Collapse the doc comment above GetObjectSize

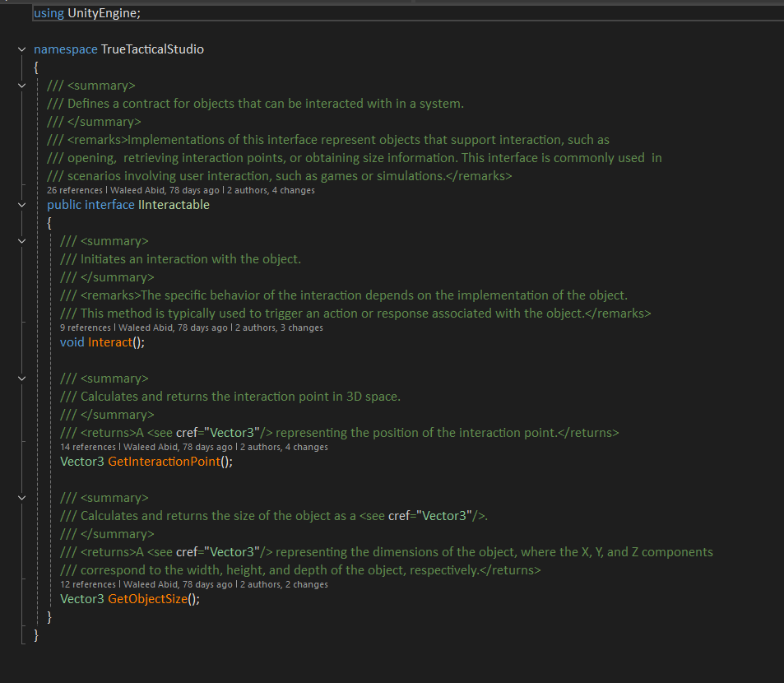(x=21, y=498)
